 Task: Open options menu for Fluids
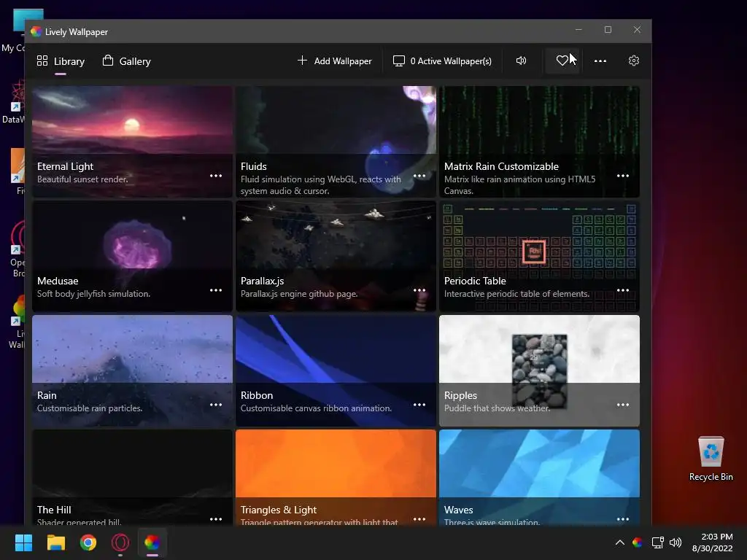click(x=419, y=176)
